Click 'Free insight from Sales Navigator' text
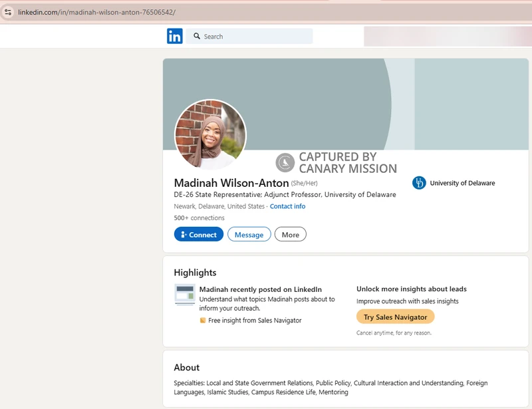This screenshot has width=532, height=409. click(x=255, y=321)
